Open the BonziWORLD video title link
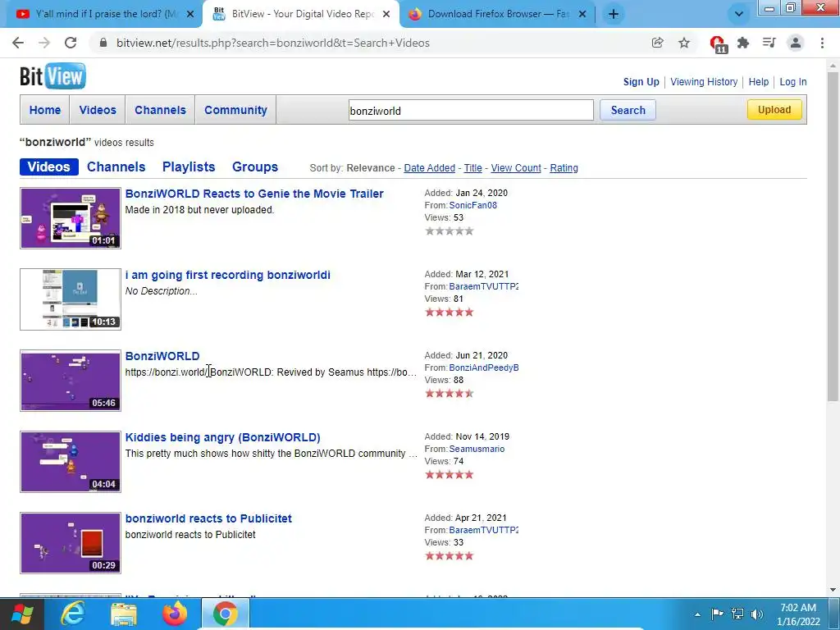 pos(162,356)
